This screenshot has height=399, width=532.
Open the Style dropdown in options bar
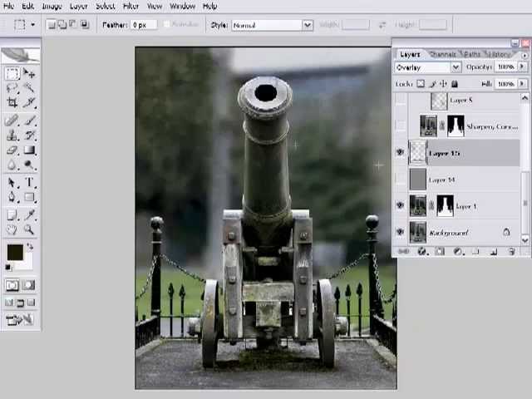click(x=308, y=25)
